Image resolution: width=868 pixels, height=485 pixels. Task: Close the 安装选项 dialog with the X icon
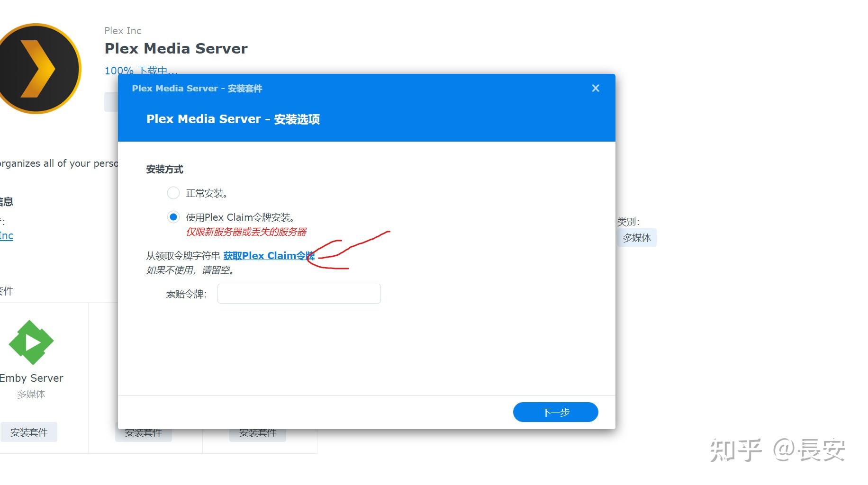click(595, 88)
